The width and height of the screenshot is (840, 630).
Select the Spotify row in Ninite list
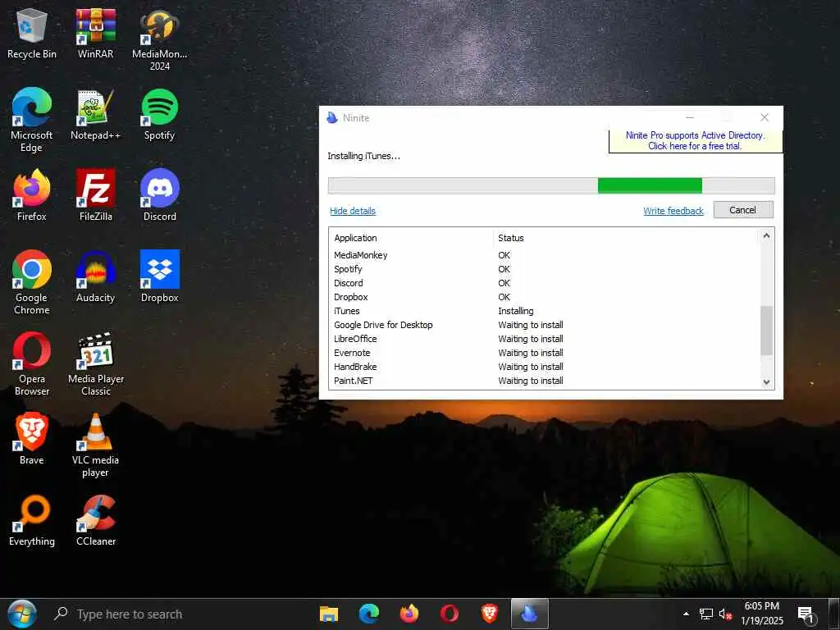pyautogui.click(x=545, y=269)
